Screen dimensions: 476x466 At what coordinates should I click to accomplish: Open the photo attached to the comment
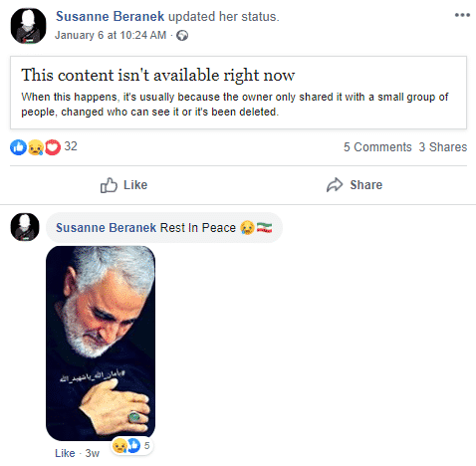tap(101, 344)
